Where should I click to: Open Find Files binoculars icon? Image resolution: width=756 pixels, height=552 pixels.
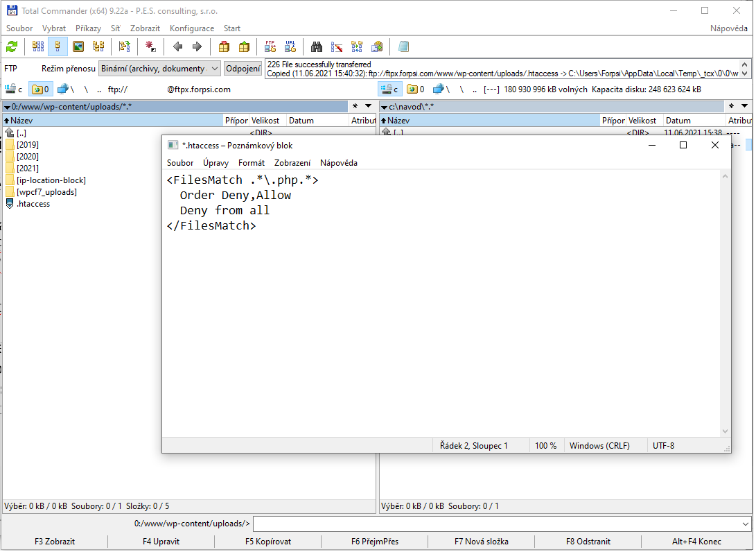click(x=316, y=46)
